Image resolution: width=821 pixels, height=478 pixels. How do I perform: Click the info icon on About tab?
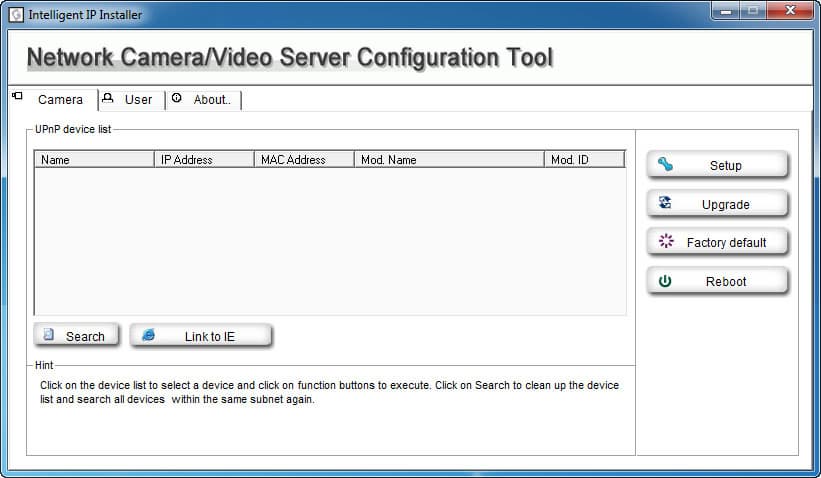pyautogui.click(x=176, y=98)
